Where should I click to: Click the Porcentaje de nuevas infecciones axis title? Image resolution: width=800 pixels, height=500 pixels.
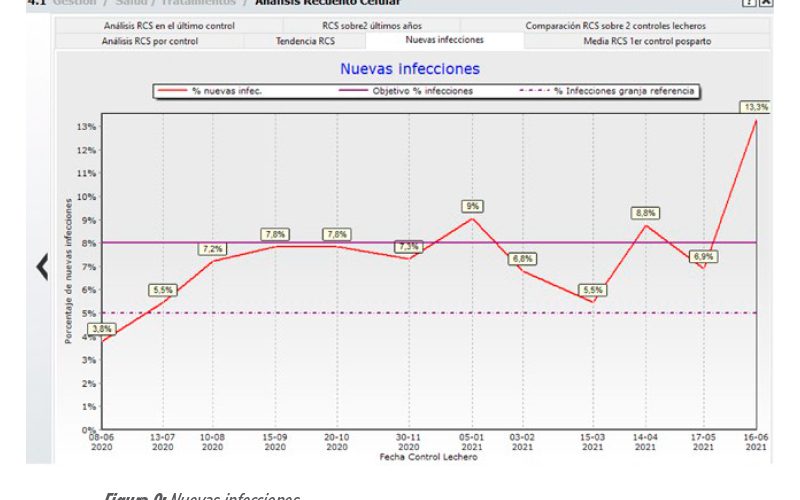[x=68, y=271]
